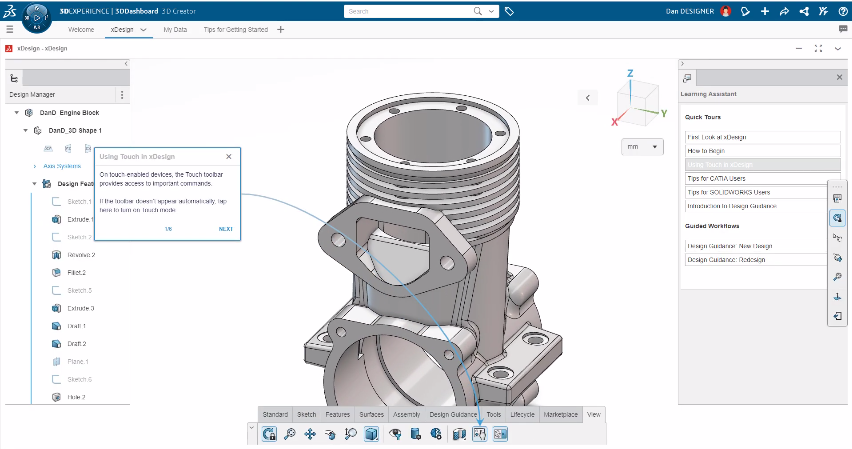This screenshot has width=852, height=449.
Task: Open the compass in the top-left corner
Action: pyautogui.click(x=38, y=17)
